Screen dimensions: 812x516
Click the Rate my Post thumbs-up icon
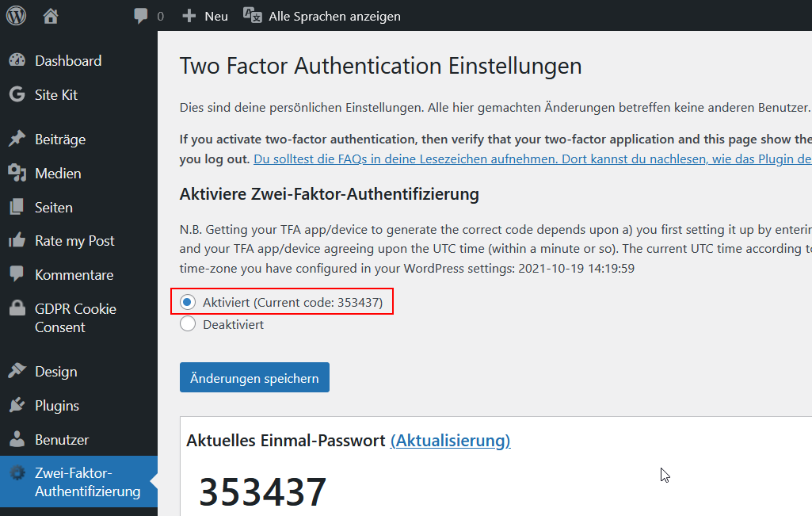(x=17, y=240)
